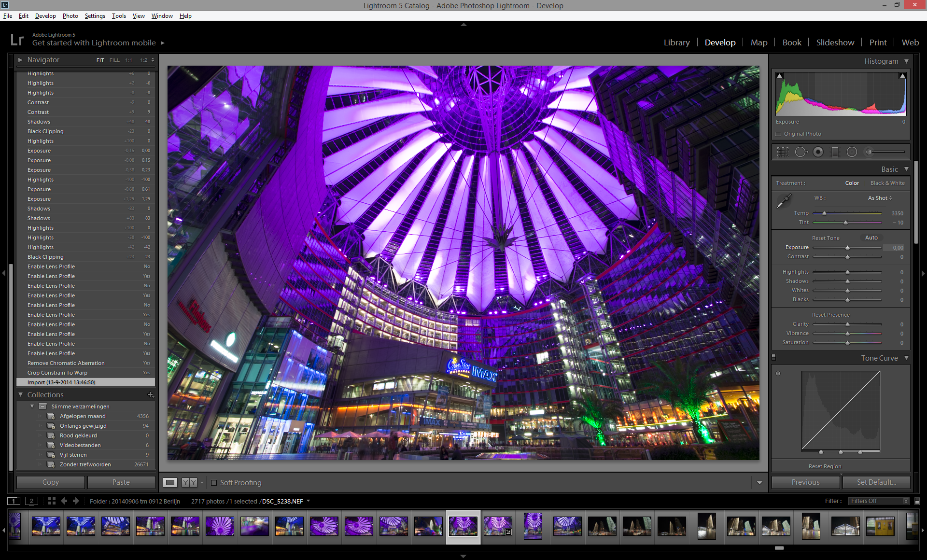Switch to the Library module
This screenshot has height=560, width=927.
pyautogui.click(x=676, y=42)
